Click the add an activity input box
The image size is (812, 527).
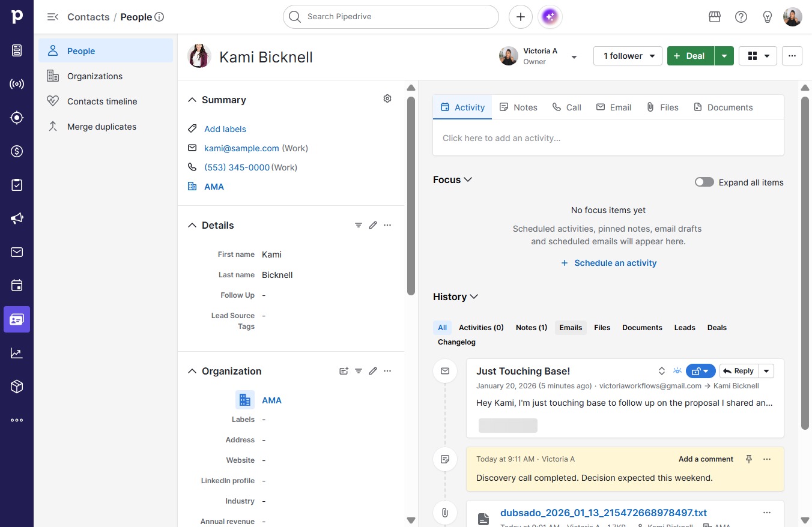click(608, 138)
